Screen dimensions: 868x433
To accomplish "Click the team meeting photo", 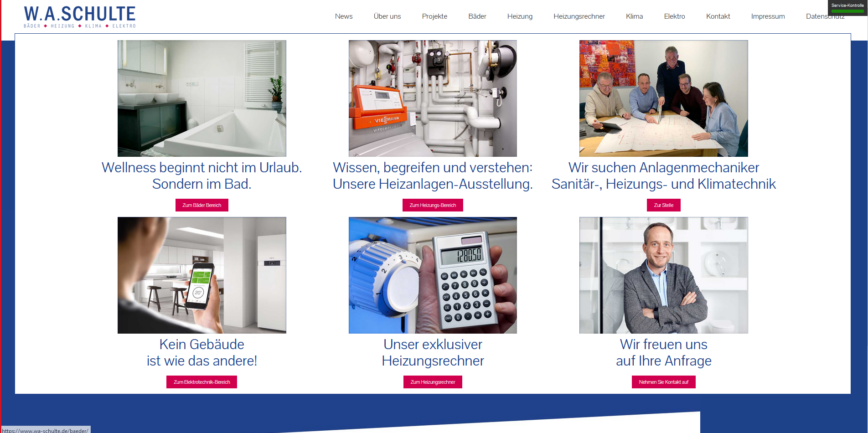I will [x=664, y=98].
